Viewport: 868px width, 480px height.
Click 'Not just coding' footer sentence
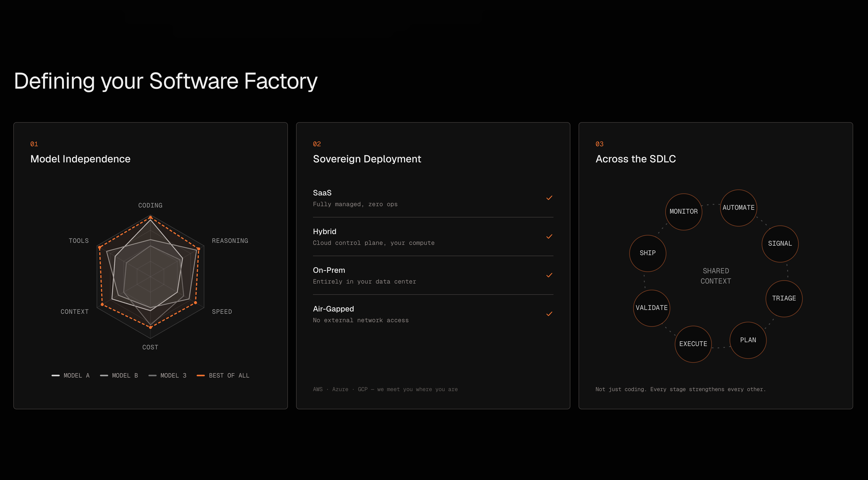tap(680, 389)
